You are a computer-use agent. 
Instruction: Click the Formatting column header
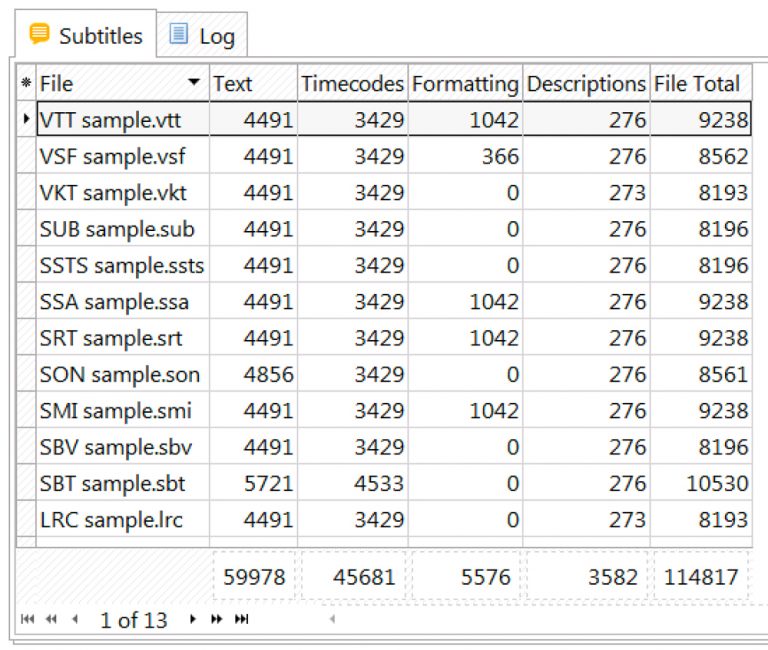pos(465,84)
